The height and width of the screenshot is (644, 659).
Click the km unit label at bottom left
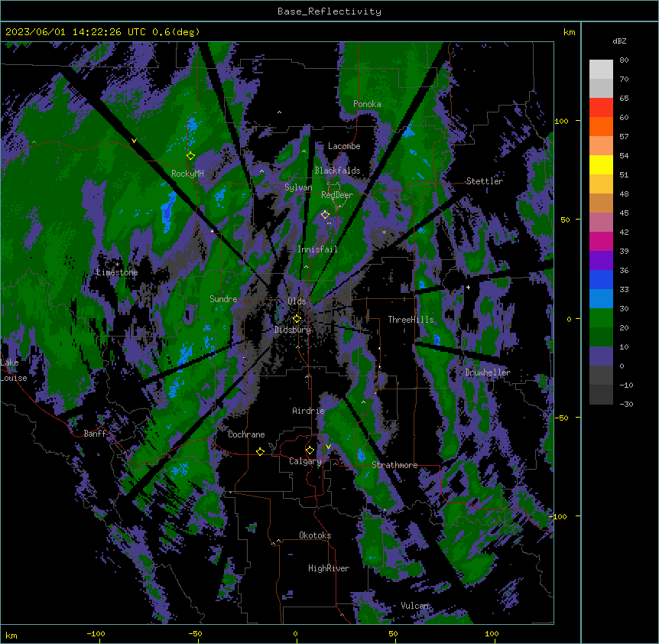(x=11, y=635)
